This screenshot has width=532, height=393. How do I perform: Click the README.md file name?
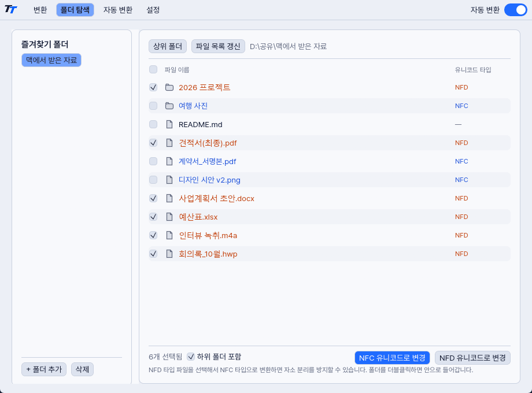[x=201, y=124]
